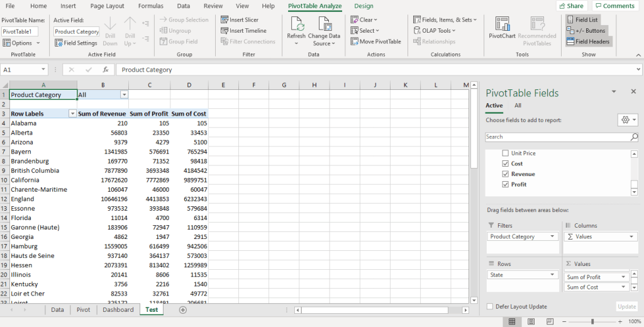Open the Dashboard sheet tab
The width and height of the screenshot is (644, 327).
[x=118, y=310]
